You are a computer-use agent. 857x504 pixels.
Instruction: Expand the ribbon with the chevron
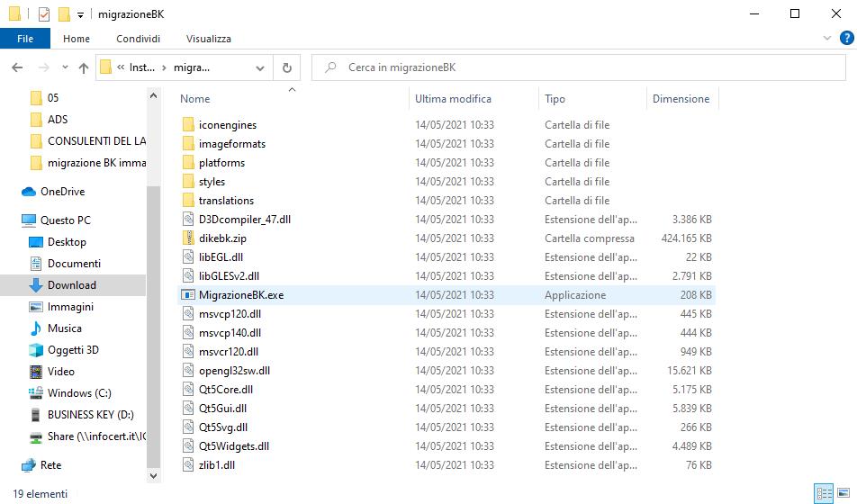click(826, 39)
